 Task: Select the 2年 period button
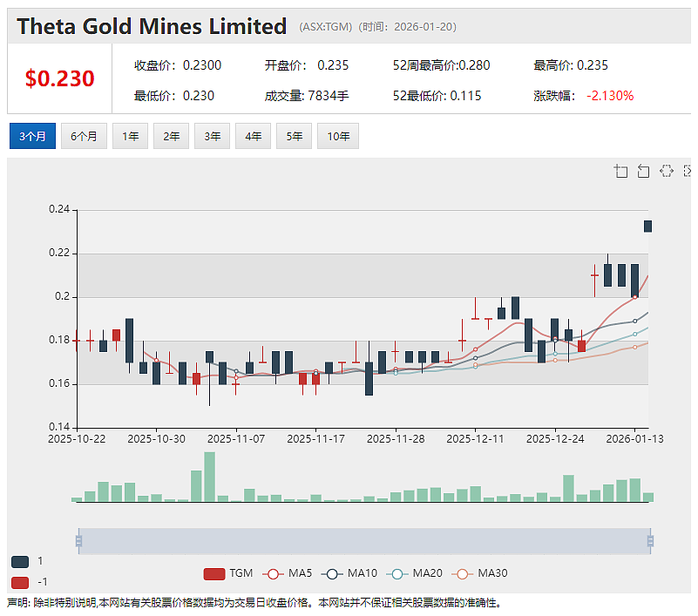click(x=171, y=136)
